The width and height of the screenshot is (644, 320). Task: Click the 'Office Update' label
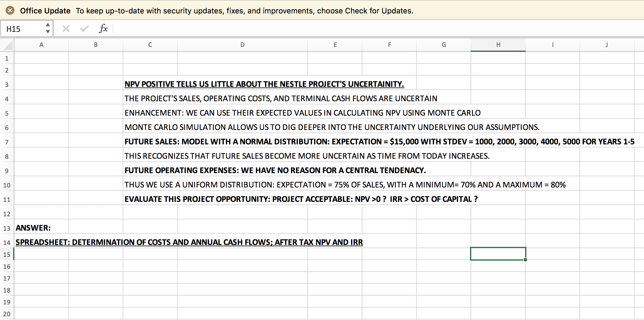point(45,11)
